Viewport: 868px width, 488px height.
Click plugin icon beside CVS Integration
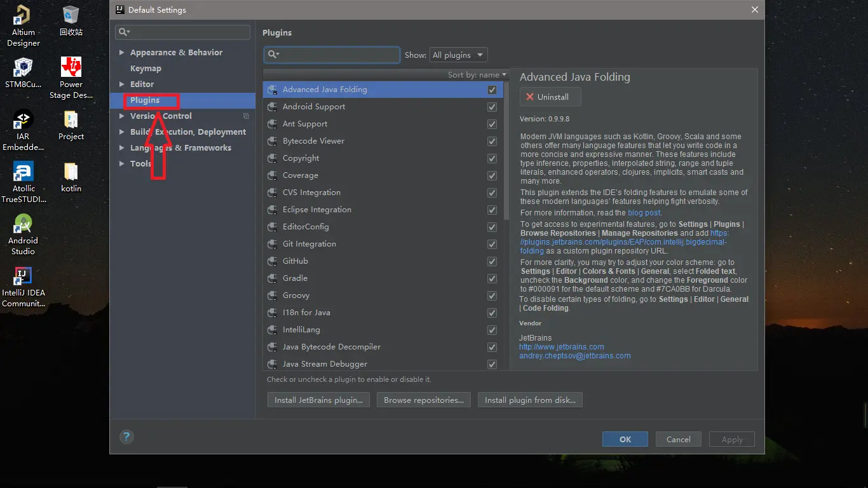tap(272, 193)
